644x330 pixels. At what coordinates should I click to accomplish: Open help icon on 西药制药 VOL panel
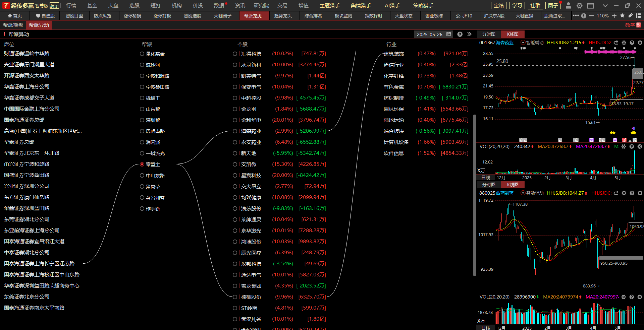[632, 297]
